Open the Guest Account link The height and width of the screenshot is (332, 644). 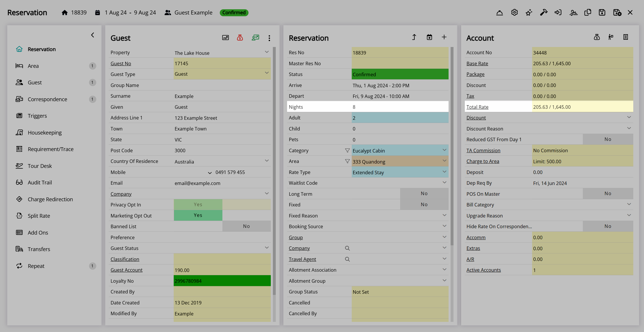coord(126,270)
